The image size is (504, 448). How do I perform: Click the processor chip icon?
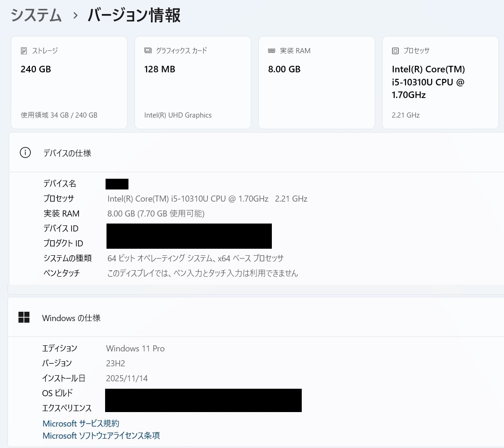(x=395, y=51)
